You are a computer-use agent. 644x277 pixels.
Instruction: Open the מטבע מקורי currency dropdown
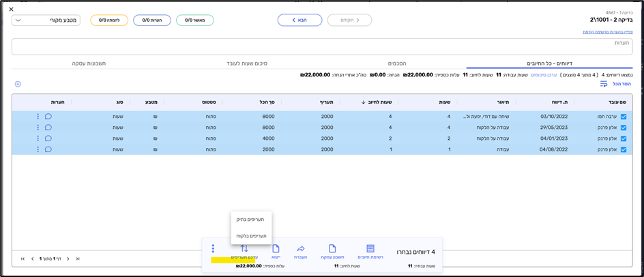[x=46, y=20]
